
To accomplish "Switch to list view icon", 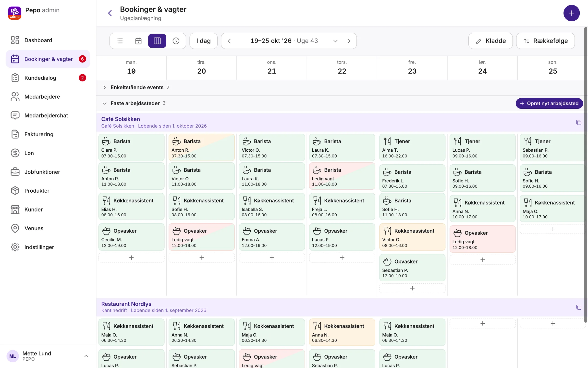I will click(x=120, y=41).
